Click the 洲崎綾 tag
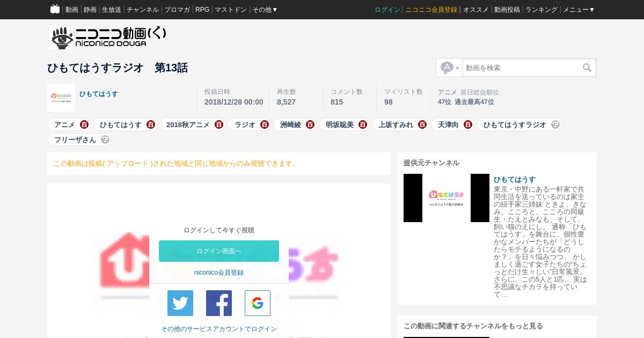 (x=290, y=124)
